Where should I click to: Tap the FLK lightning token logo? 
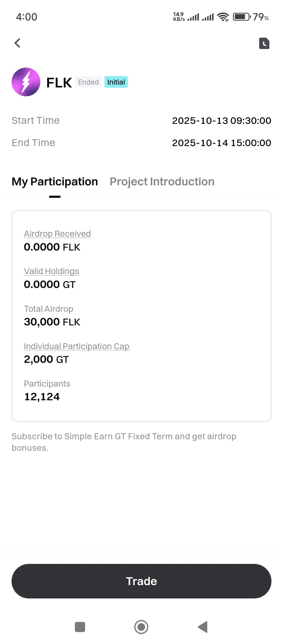click(26, 82)
